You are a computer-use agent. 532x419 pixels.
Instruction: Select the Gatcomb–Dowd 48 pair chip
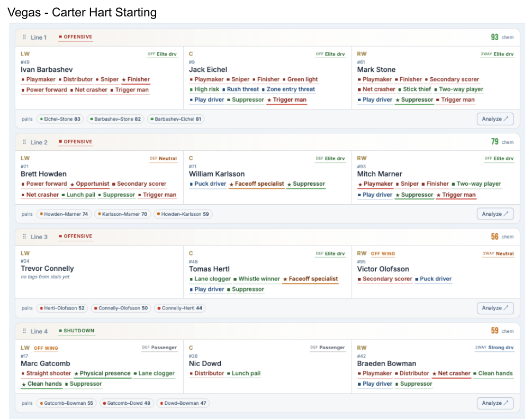[x=127, y=403]
